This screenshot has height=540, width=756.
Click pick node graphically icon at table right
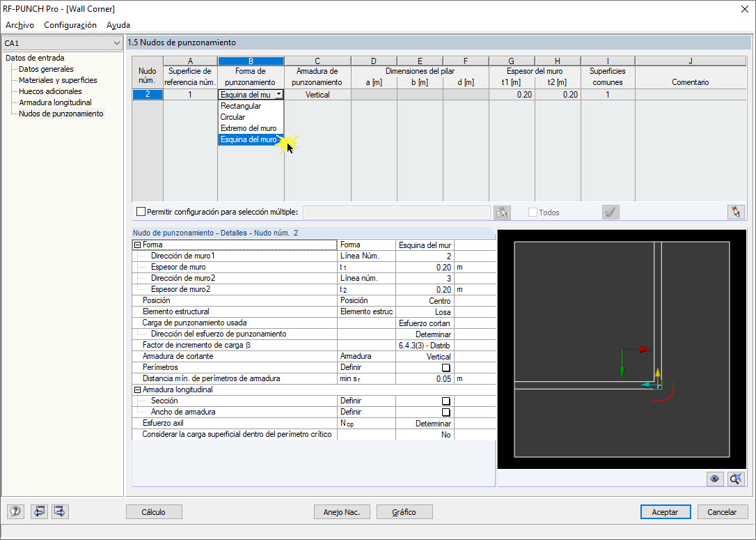pos(736,212)
